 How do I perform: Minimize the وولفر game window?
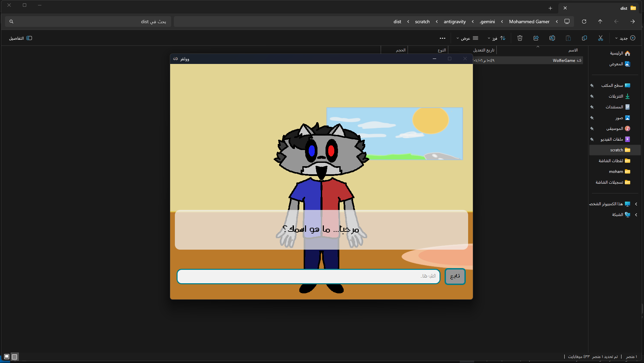coord(434,59)
